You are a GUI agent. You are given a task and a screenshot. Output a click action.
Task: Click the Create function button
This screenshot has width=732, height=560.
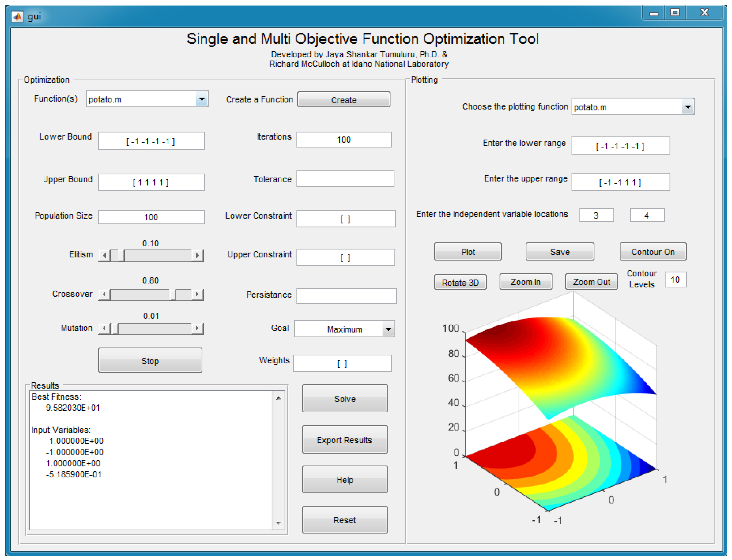pyautogui.click(x=344, y=100)
